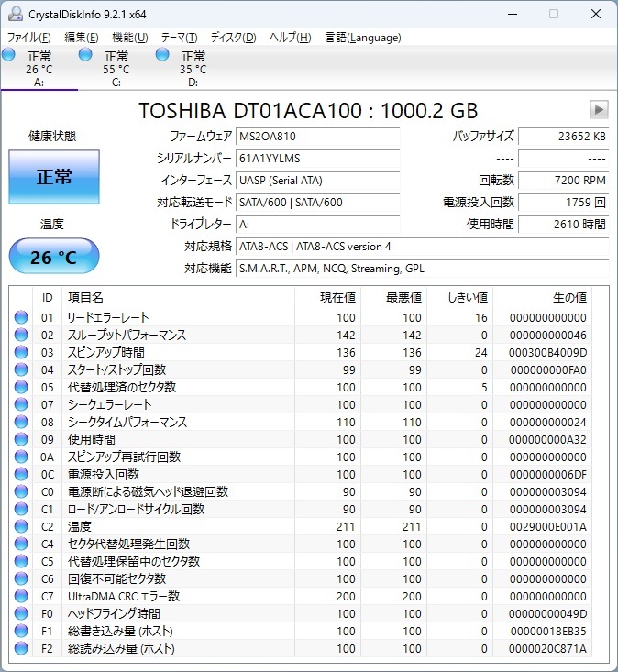Click the transfer mode field SATA/600 | SATA/600
618x672 pixels.
317,203
